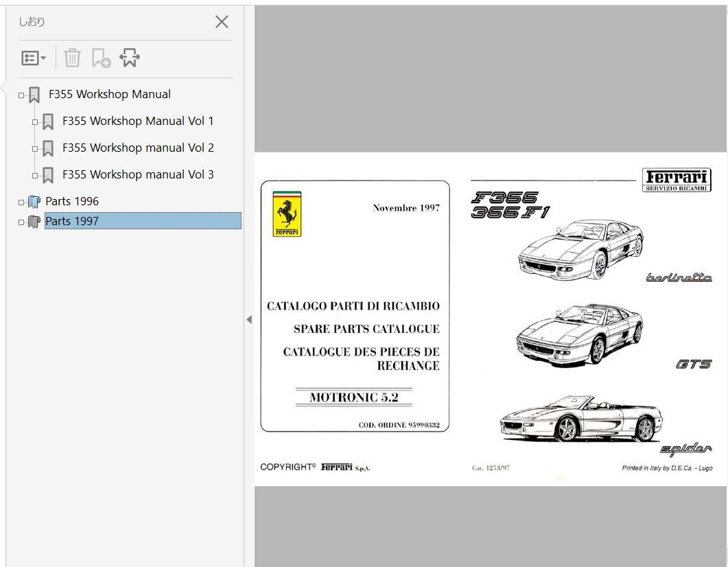
Task: Open the bookmark options dropdown menu
Action: point(34,58)
